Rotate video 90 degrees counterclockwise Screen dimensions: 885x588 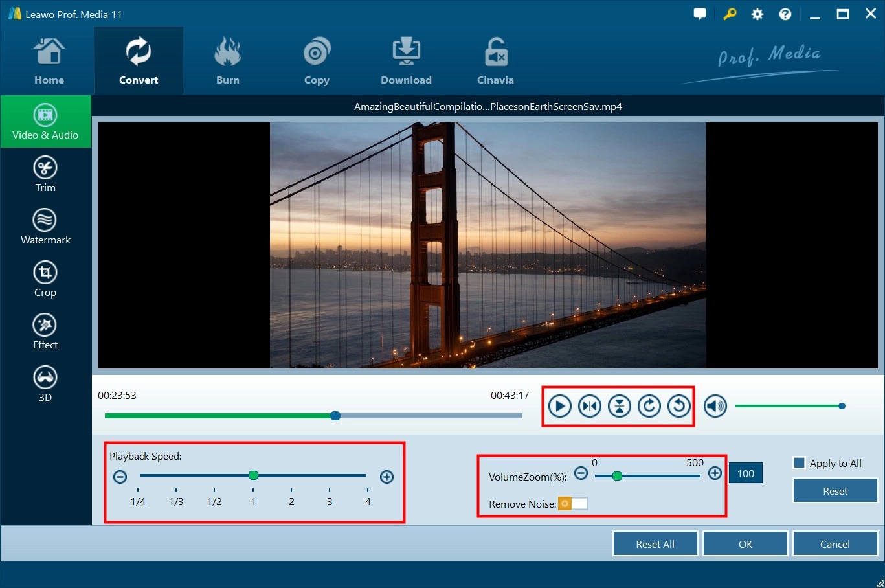click(x=679, y=406)
